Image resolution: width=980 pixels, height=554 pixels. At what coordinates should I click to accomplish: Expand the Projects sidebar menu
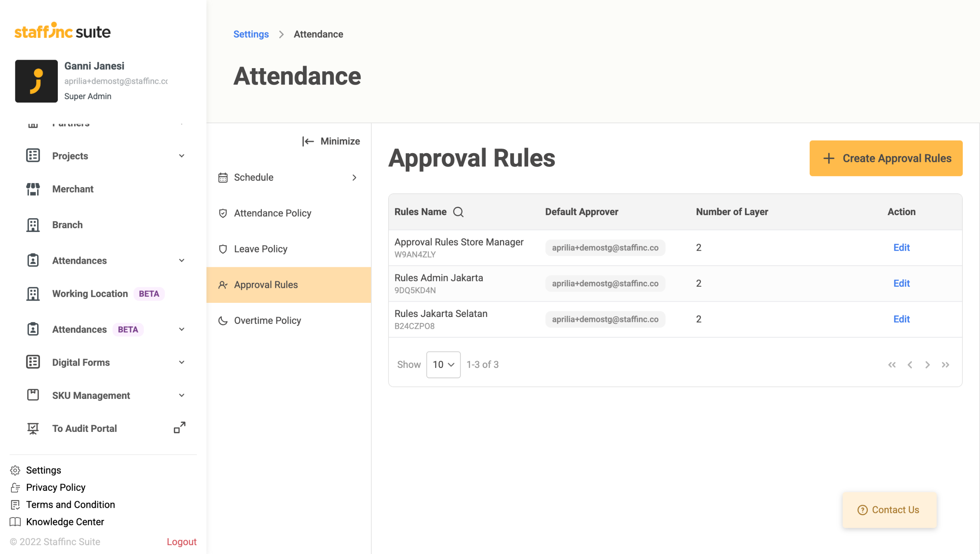click(181, 156)
